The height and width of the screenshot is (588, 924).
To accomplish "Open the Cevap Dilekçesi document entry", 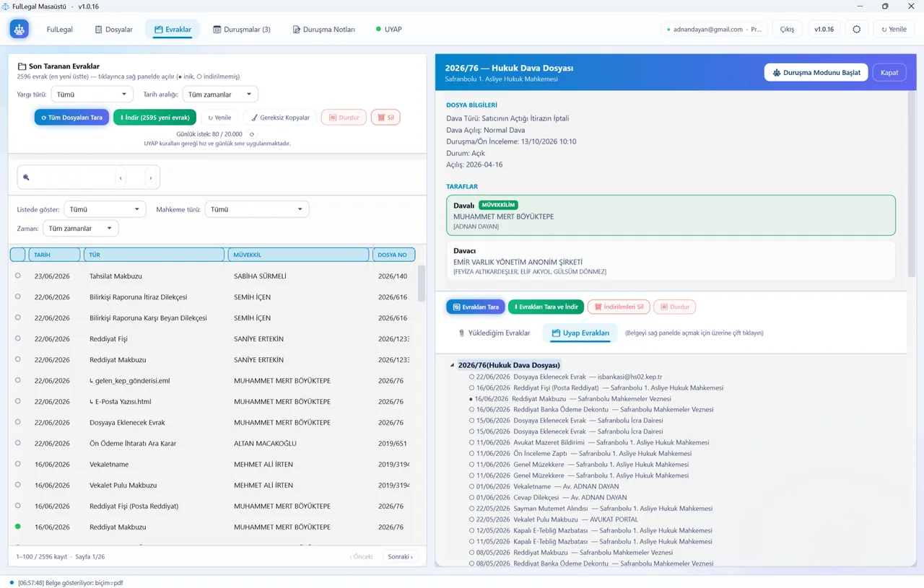I will pyautogui.click(x=536, y=497).
